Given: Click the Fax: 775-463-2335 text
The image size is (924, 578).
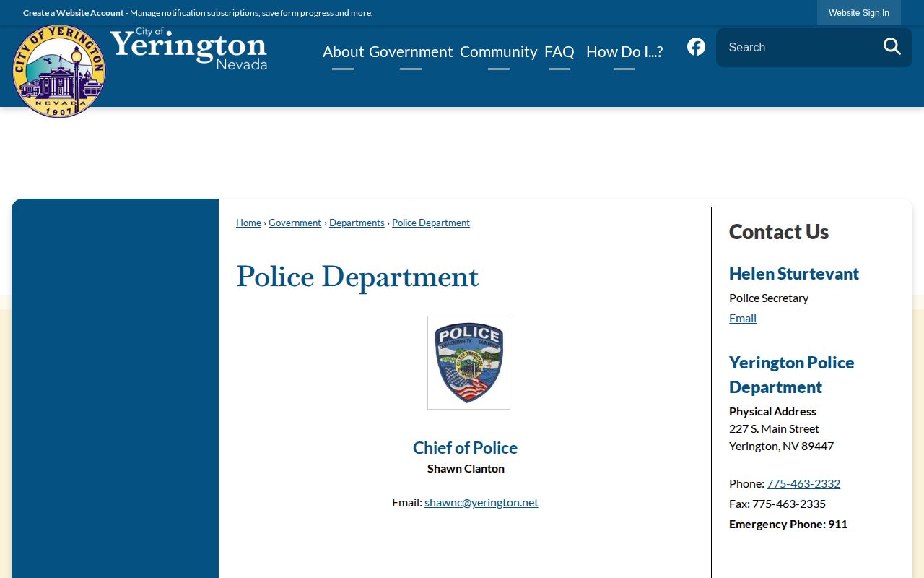Looking at the screenshot, I should pos(777,504).
